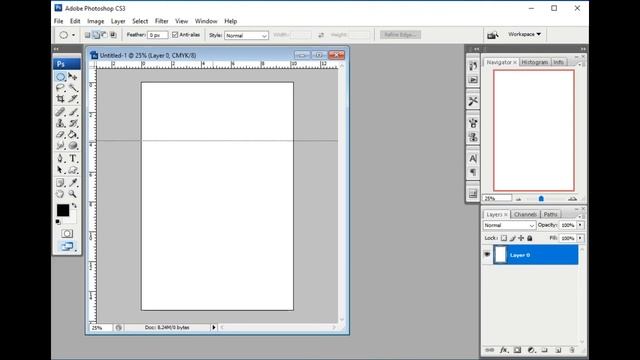This screenshot has height=360, width=640.
Task: Open the Character panel icon
Action: point(473,158)
